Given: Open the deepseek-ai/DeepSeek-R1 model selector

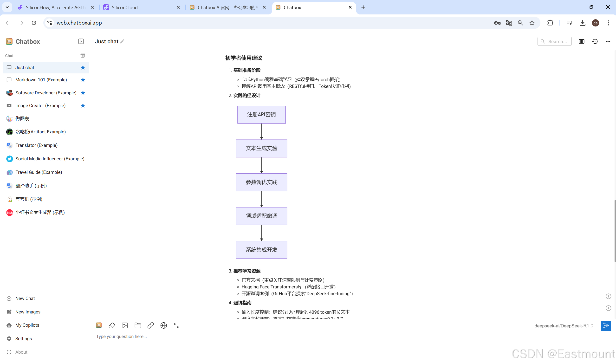Looking at the screenshot, I should 564,326.
